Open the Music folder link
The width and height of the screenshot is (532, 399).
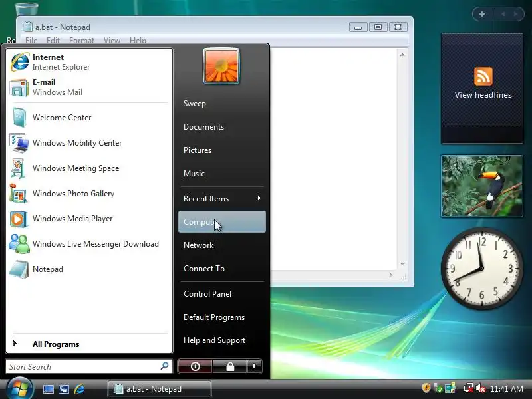222,174
